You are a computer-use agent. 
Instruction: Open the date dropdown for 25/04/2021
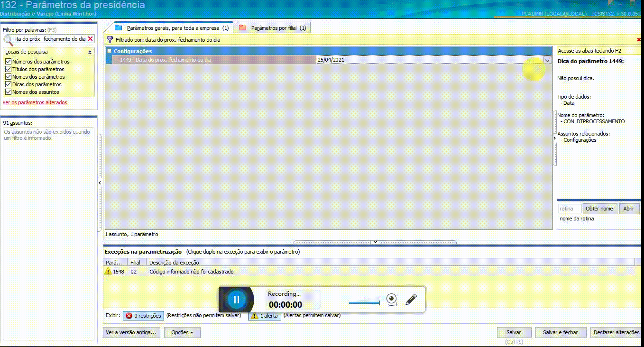pos(547,60)
